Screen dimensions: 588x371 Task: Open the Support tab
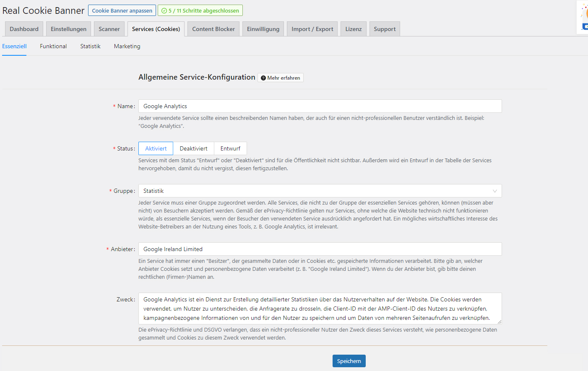coord(385,29)
